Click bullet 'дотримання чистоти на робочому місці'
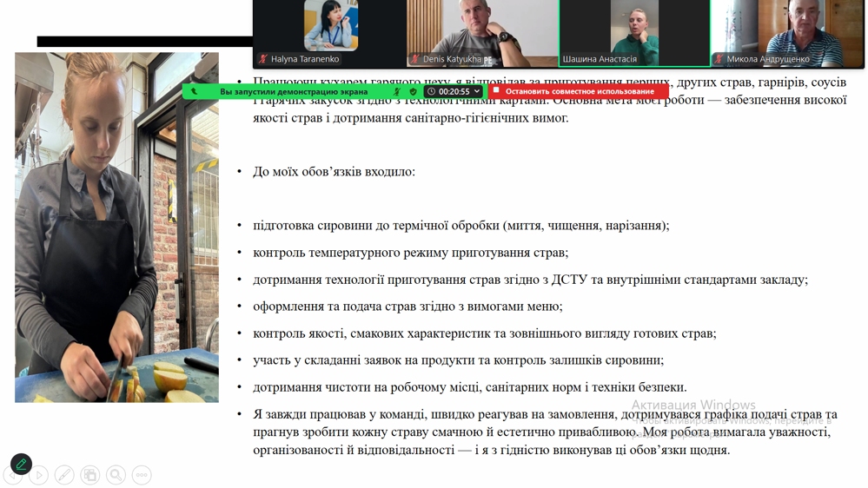The height and width of the screenshot is (488, 868). pyautogui.click(x=470, y=386)
